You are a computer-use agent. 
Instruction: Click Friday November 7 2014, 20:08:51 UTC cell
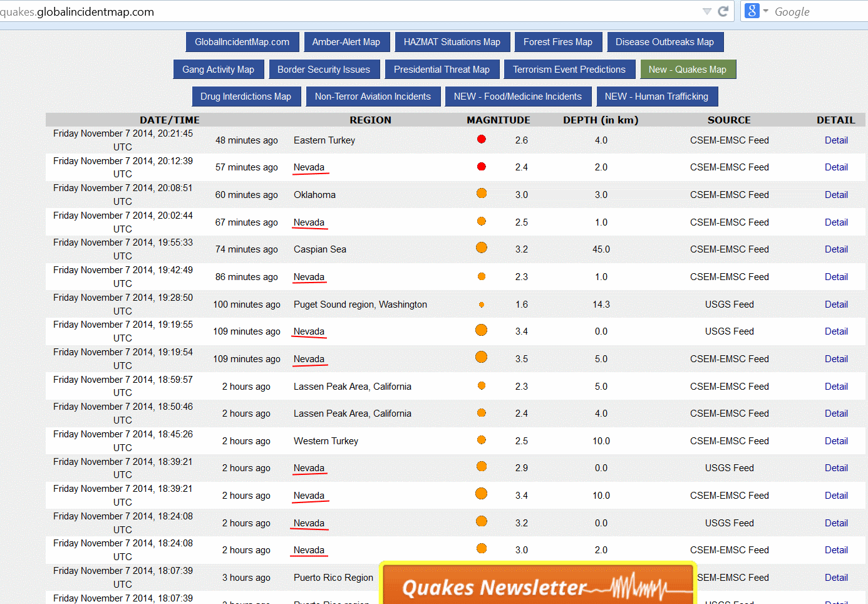123,195
